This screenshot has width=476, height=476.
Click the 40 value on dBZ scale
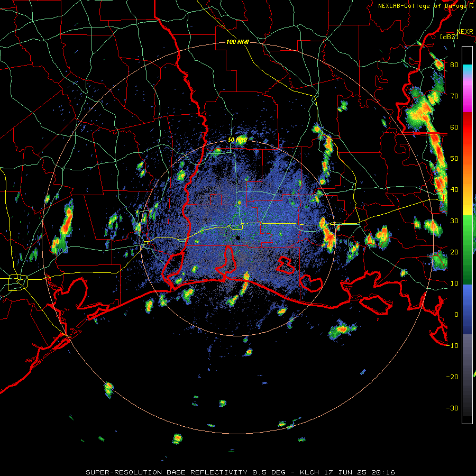point(454,190)
